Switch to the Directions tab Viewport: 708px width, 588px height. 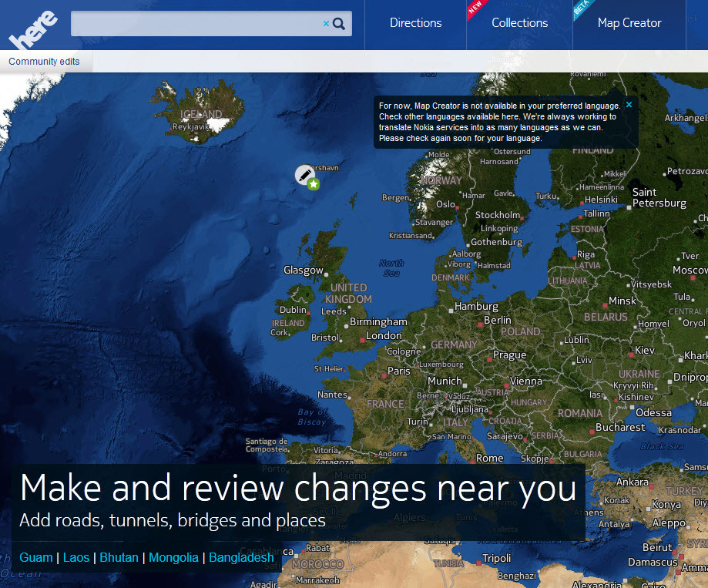(415, 23)
